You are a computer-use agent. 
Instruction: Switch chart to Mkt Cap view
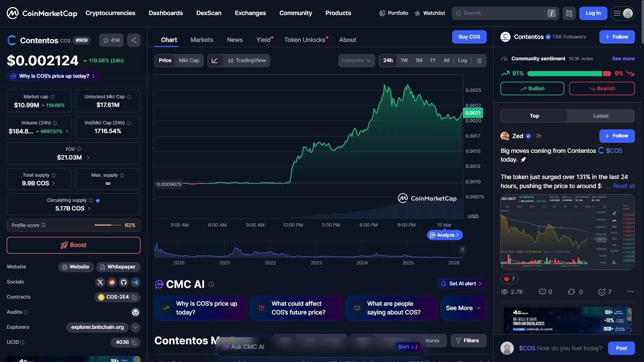189,60
